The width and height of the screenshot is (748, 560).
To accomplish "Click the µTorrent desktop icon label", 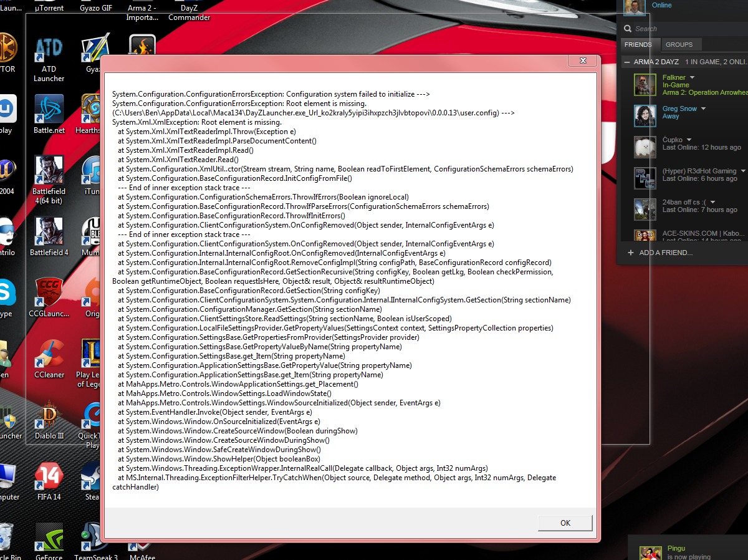I will (x=49, y=8).
